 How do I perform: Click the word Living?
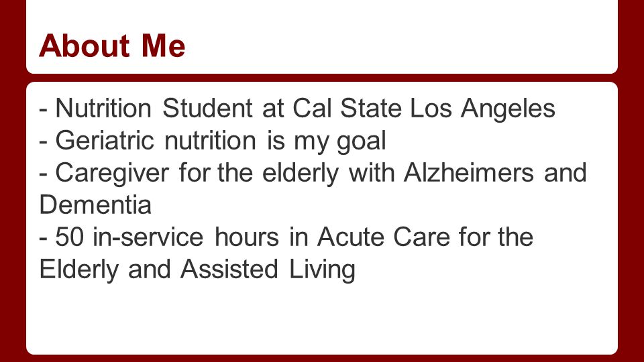click(x=322, y=269)
